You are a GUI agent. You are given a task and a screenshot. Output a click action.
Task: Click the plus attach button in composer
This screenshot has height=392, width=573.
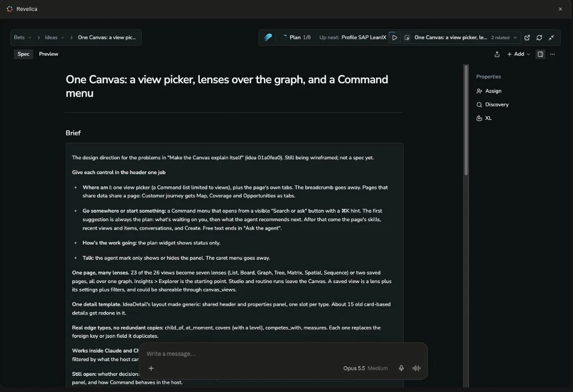[151, 368]
